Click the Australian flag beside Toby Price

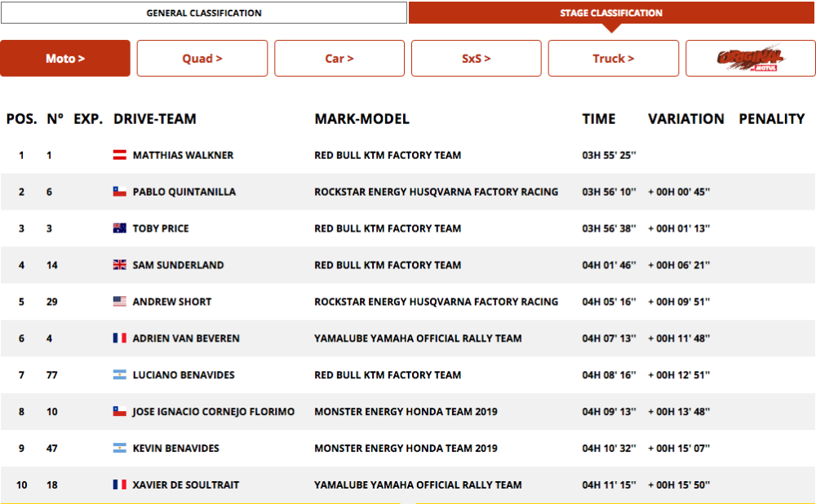pyautogui.click(x=120, y=228)
